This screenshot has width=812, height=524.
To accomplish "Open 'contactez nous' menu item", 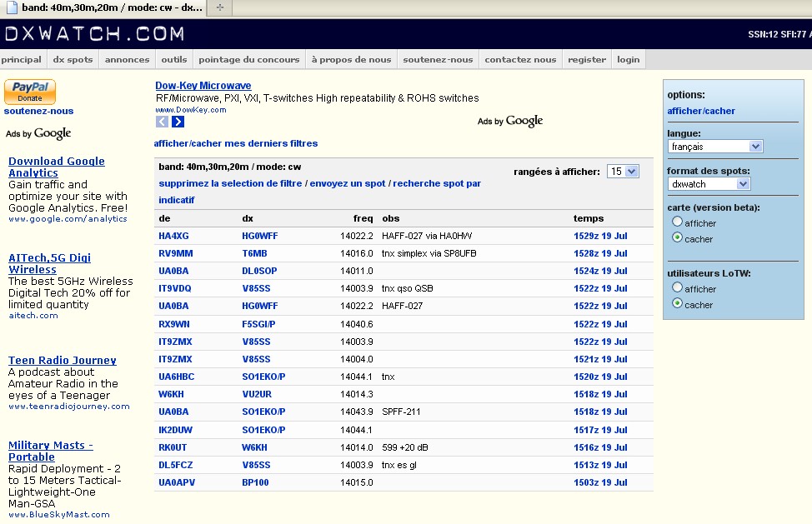I will 520,59.
